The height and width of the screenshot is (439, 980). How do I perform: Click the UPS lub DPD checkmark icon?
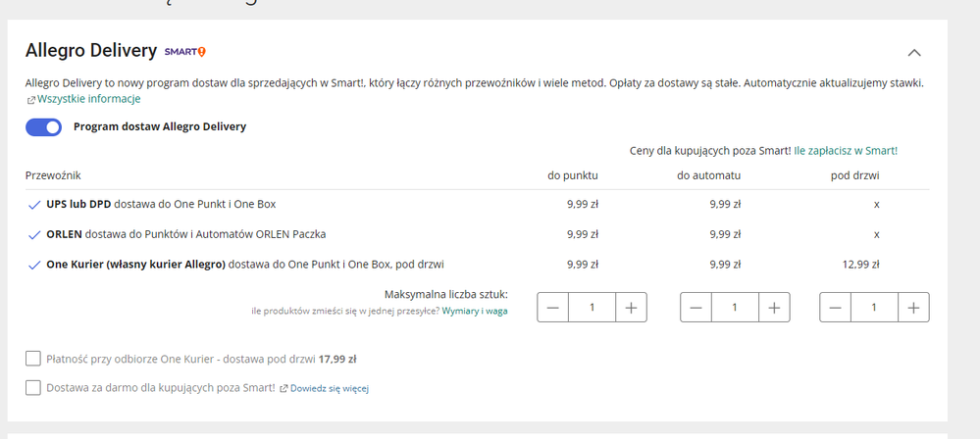point(34,205)
